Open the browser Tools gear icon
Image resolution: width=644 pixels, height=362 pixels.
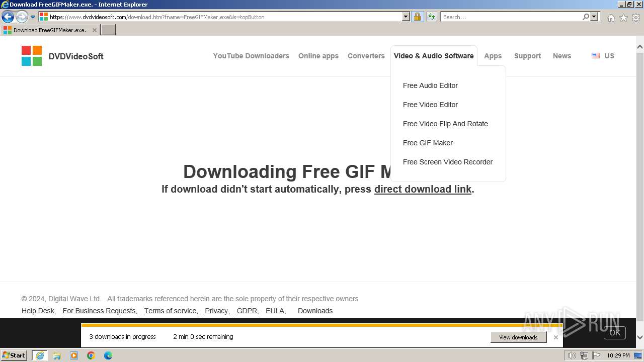pos(636,18)
